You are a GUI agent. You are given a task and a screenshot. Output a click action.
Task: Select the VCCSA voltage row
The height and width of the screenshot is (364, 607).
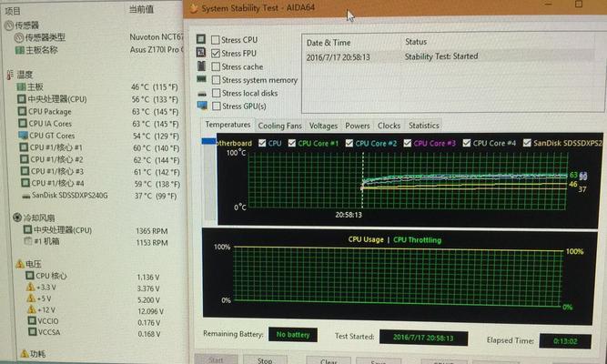coord(95,333)
